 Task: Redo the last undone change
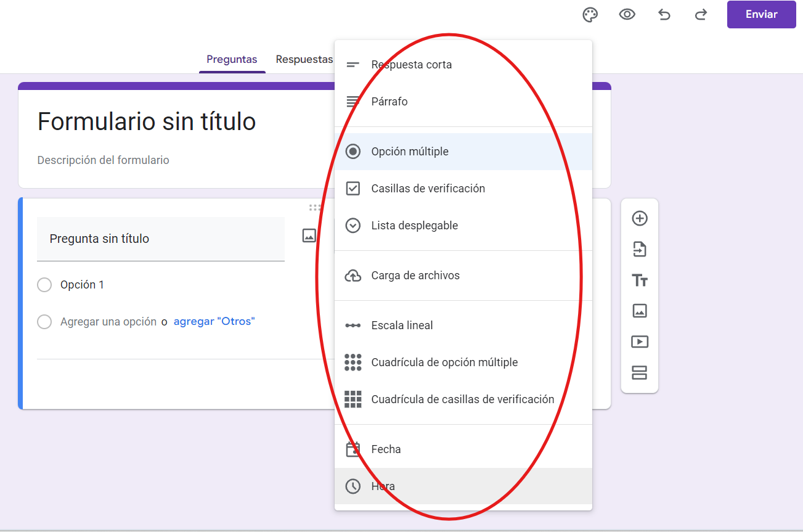point(701,15)
